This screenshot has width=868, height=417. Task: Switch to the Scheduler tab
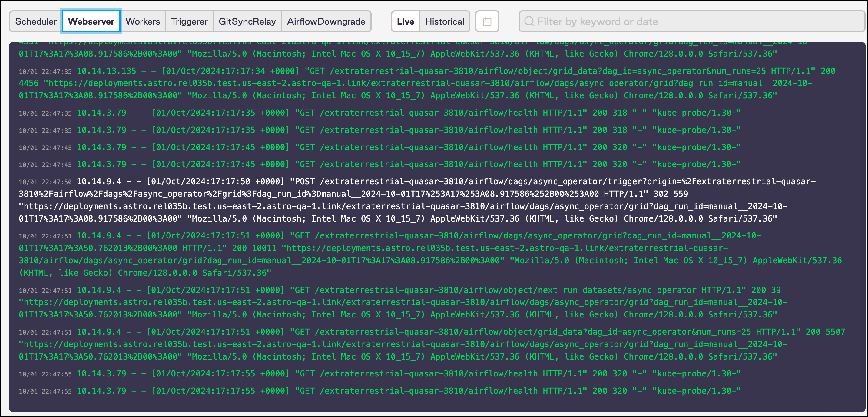pos(36,21)
